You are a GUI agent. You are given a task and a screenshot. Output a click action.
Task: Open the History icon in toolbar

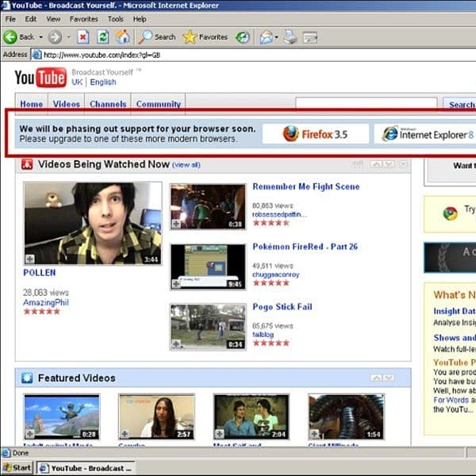pos(243,36)
